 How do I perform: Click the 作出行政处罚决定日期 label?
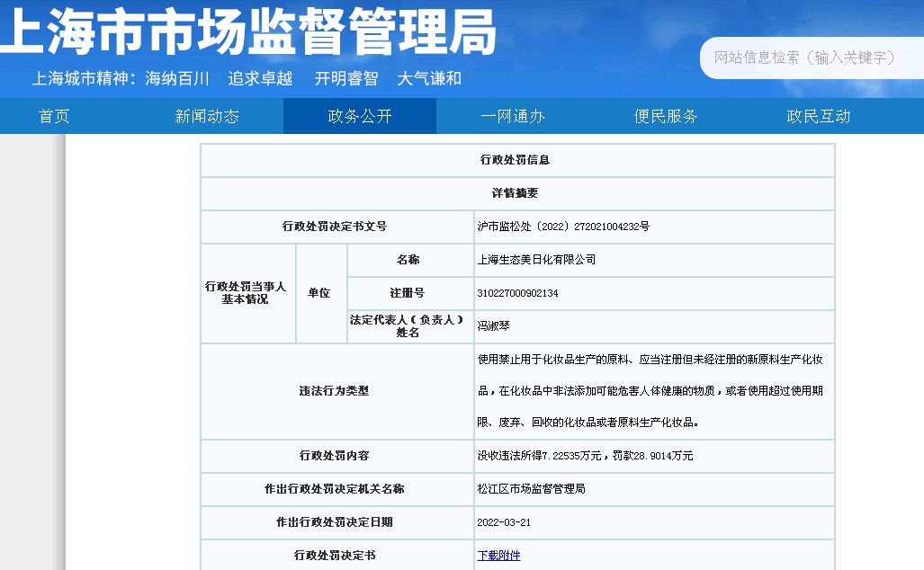[334, 522]
